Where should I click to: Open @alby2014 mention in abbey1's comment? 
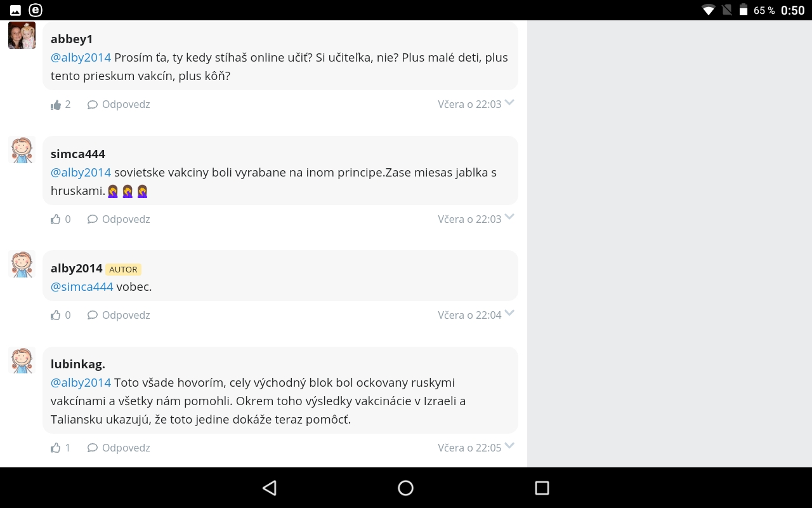tap(81, 58)
